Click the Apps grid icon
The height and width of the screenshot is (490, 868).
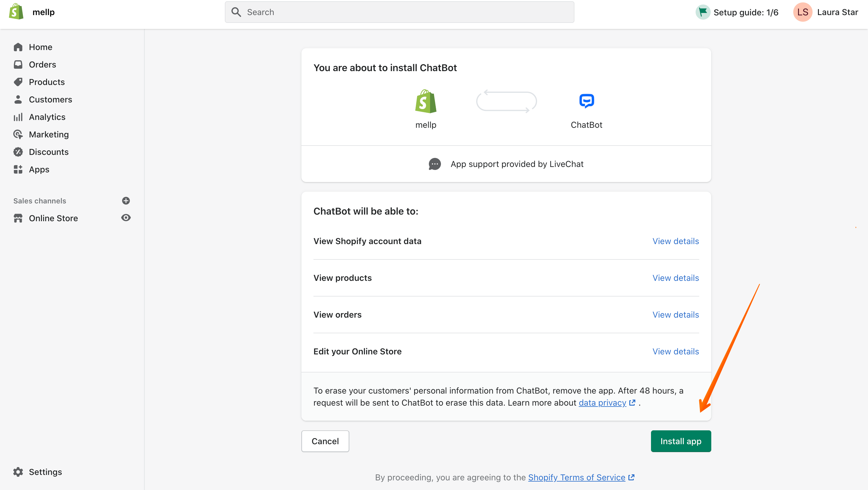(18, 170)
